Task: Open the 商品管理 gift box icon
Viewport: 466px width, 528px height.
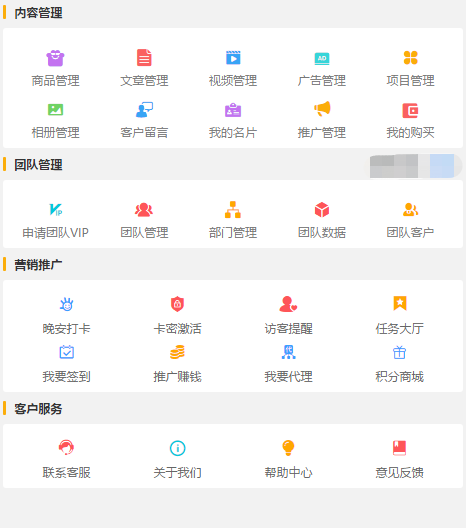Action: click(x=55, y=58)
